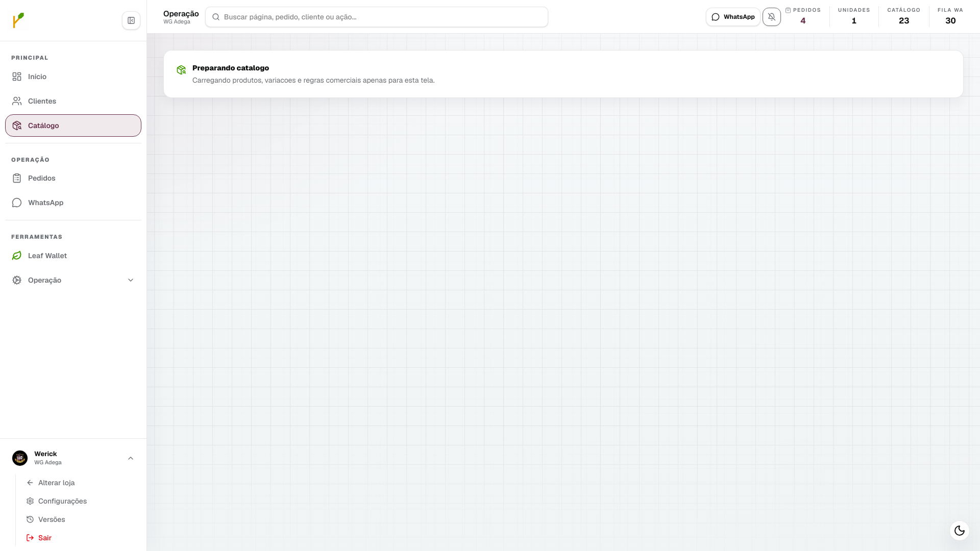Screen dimensions: 980x551
Task: Collapse the Werick account menu
Action: coord(131,458)
